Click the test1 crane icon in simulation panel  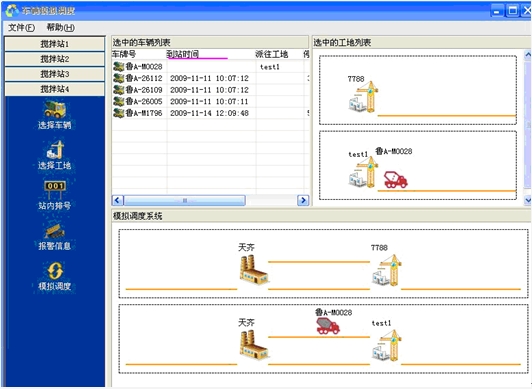click(x=386, y=345)
